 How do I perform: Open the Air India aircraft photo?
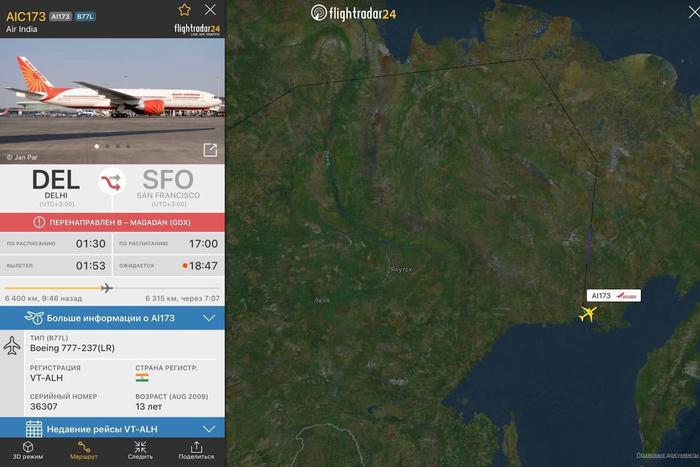(112, 101)
